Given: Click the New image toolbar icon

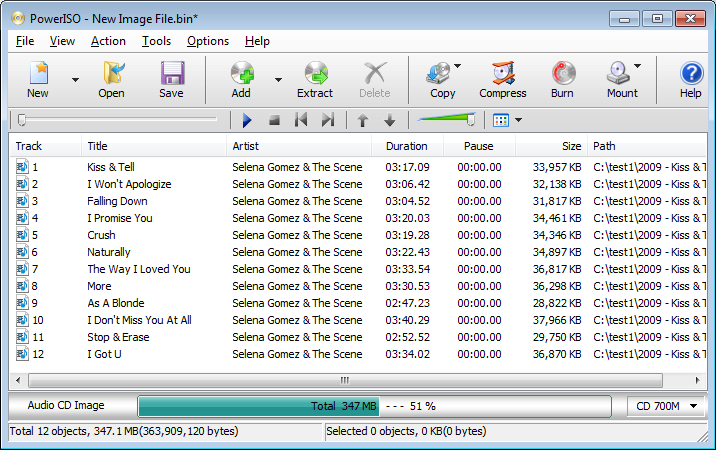Looking at the screenshot, I should [38, 73].
